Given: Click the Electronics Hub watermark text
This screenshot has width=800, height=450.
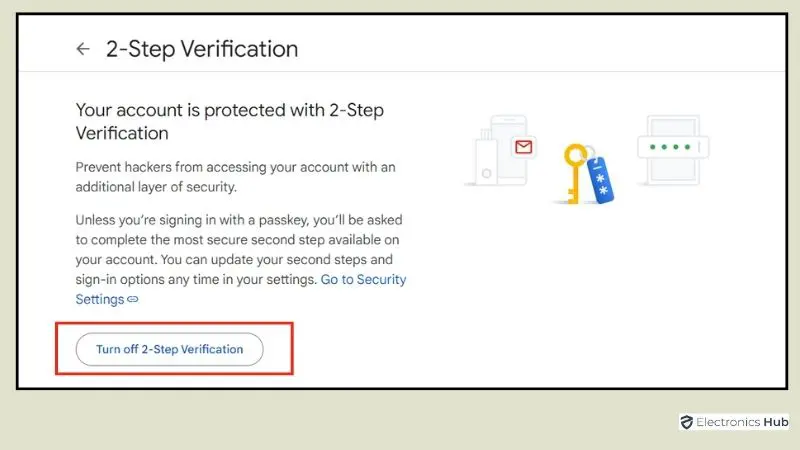Looking at the screenshot, I should (738, 422).
